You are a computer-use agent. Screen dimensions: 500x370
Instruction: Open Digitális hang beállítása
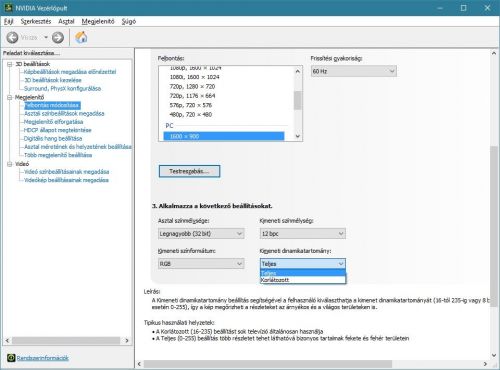53,138
